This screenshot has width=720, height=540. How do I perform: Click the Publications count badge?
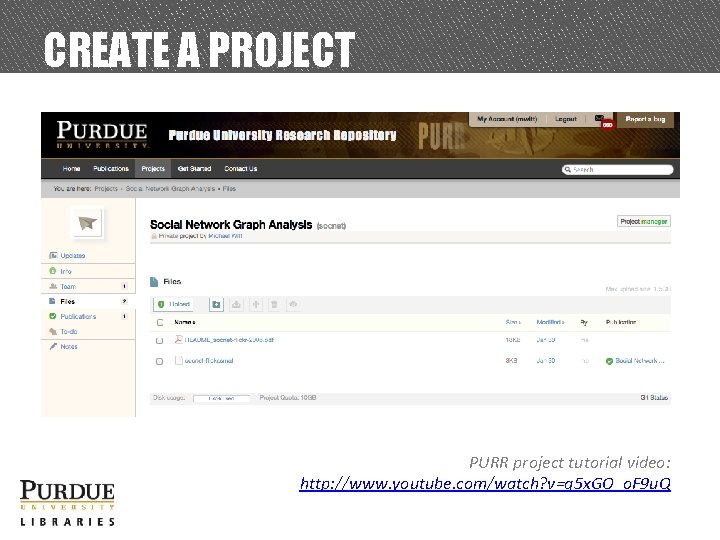(124, 316)
